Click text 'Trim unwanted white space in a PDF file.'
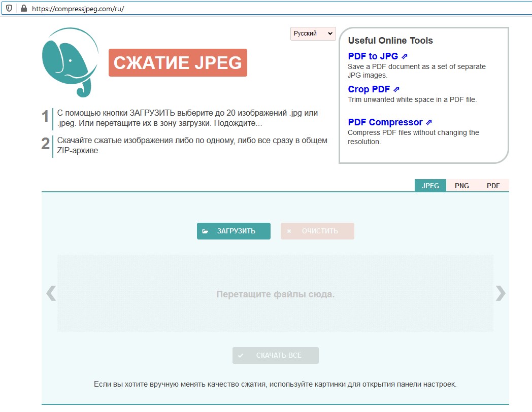Screen dimensions: 532x412 coord(412,99)
